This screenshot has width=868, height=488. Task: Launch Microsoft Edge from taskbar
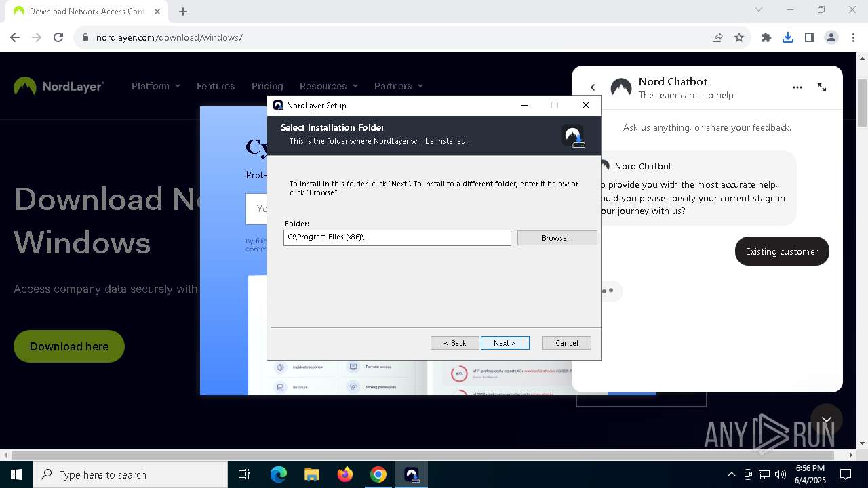click(x=279, y=474)
